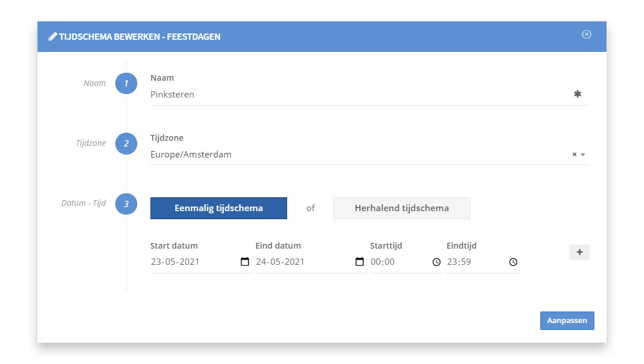Screen dimensions: 644x364
Task: Click the Start datum label
Action: pos(174,246)
